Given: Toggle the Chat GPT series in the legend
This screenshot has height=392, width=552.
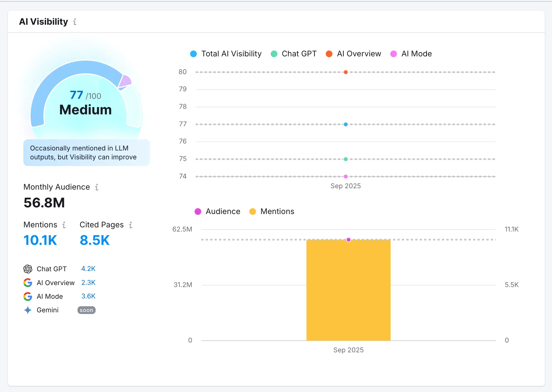Looking at the screenshot, I should coord(293,54).
